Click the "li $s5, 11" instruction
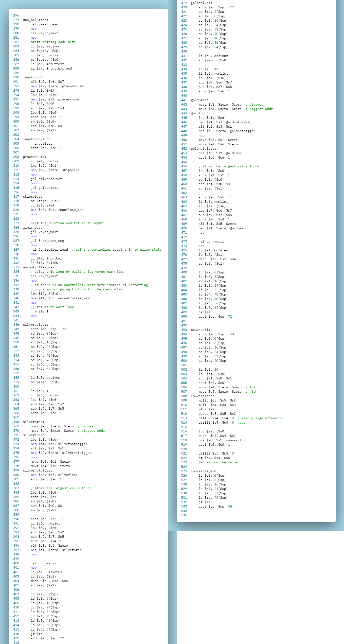The image size is (344, 644). coord(208,69)
